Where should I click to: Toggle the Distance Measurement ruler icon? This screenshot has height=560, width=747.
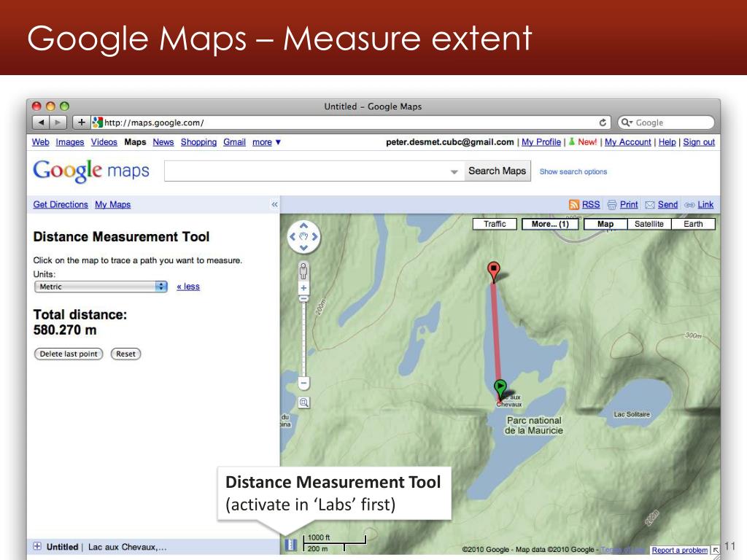click(x=290, y=544)
